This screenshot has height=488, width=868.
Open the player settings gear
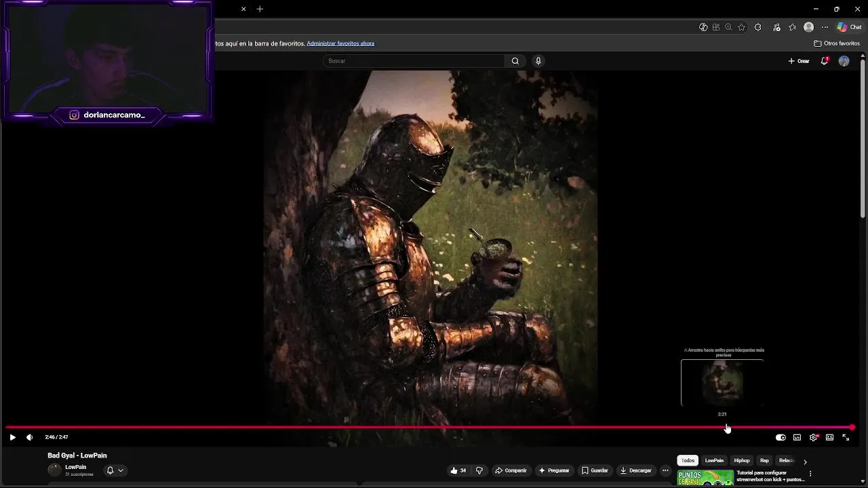pyautogui.click(x=813, y=438)
